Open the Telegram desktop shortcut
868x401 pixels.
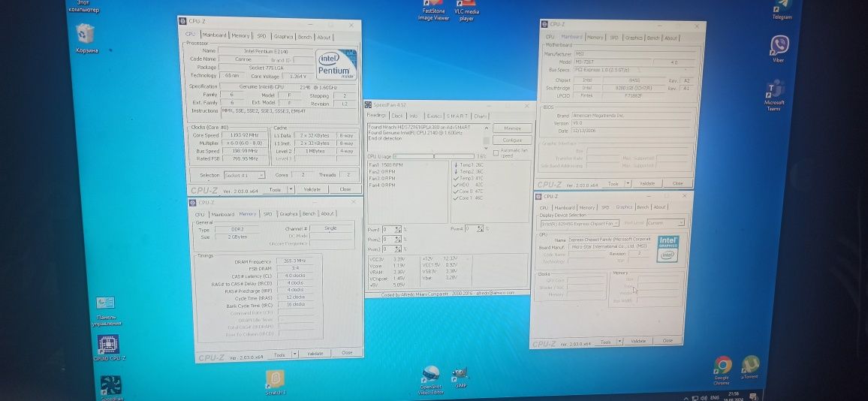782,10
